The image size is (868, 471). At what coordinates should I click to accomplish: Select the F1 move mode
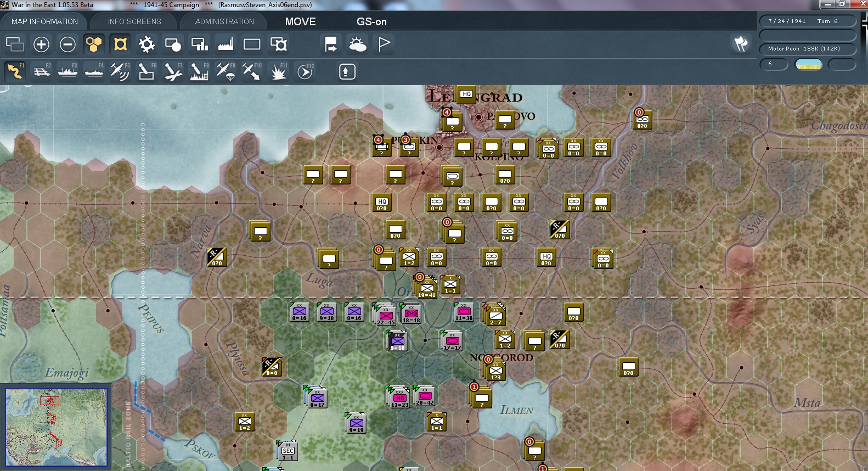[15, 71]
